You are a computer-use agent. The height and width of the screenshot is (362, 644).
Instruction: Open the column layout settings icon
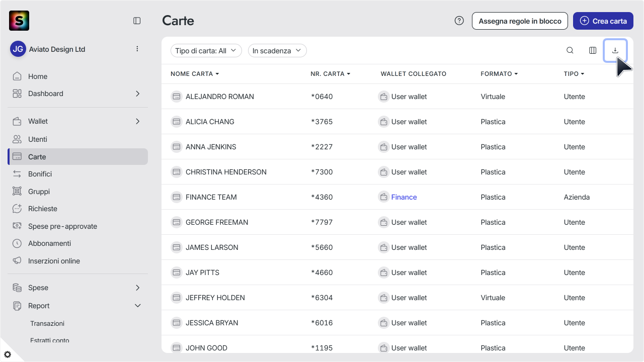[x=593, y=50]
